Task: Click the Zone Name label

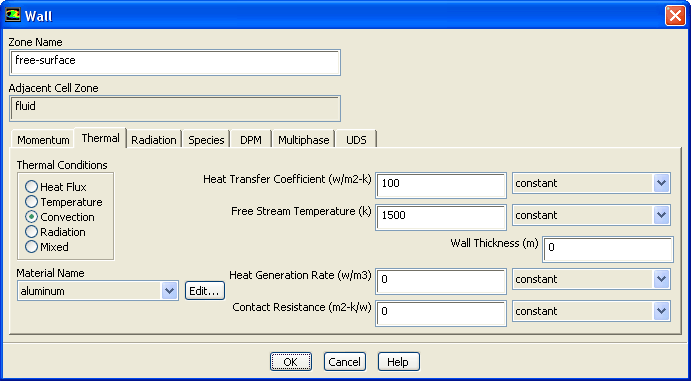Action: click(35, 42)
